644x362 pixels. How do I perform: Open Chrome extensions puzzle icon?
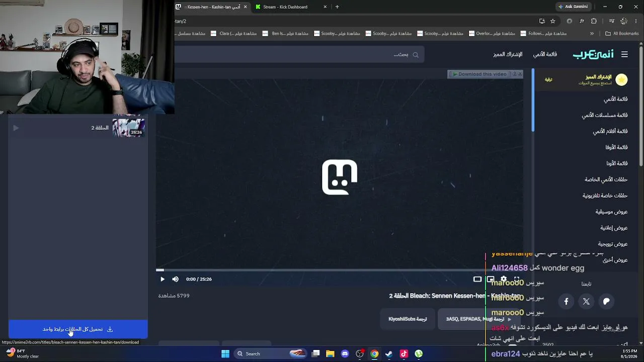[594, 21]
